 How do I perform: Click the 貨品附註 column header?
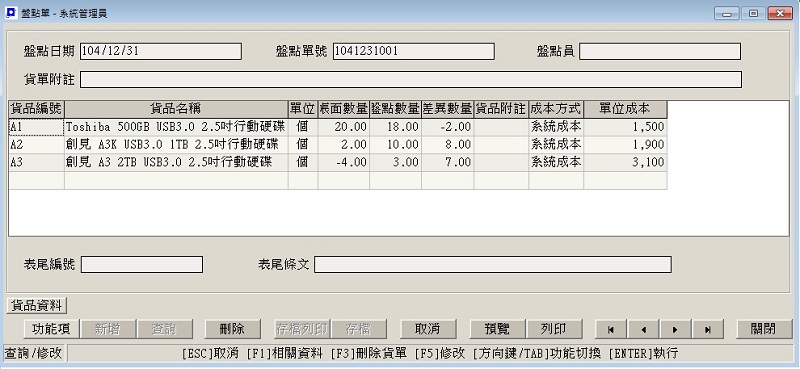point(501,109)
